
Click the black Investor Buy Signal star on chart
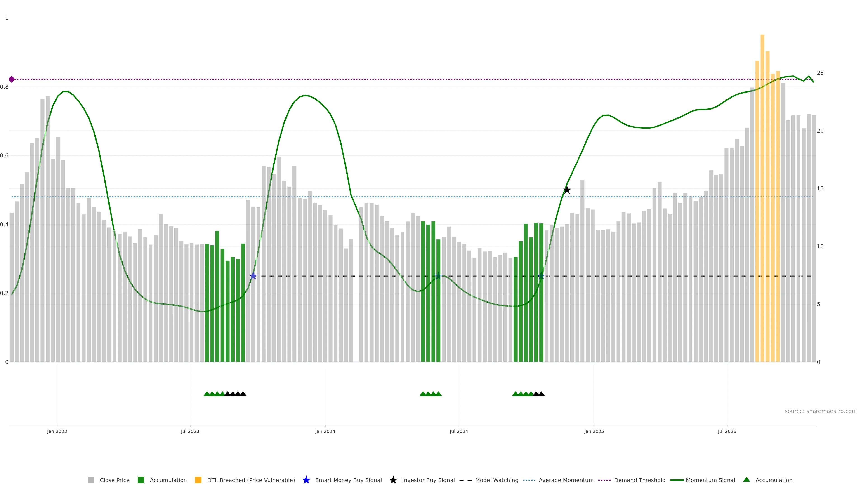(x=567, y=190)
